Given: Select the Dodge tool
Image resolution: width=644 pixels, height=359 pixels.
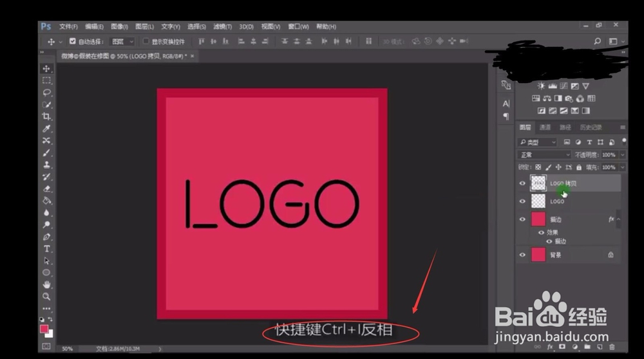Looking at the screenshot, I should tap(46, 225).
